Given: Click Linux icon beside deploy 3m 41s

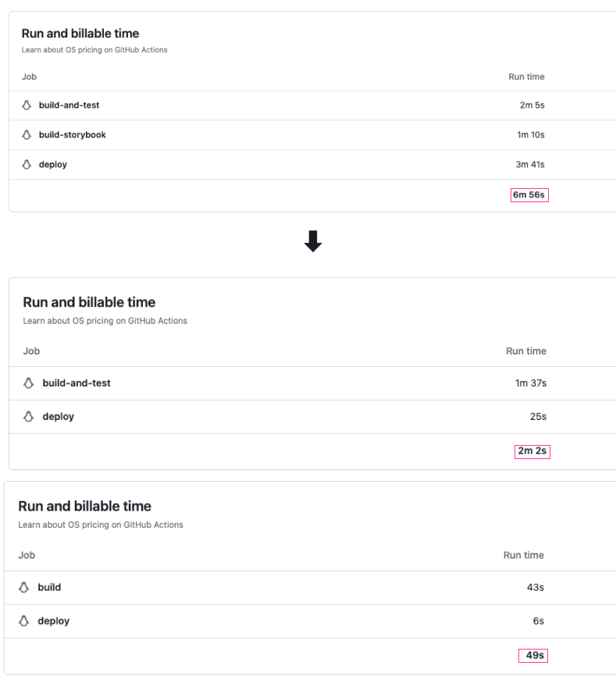Looking at the screenshot, I should 27,165.
